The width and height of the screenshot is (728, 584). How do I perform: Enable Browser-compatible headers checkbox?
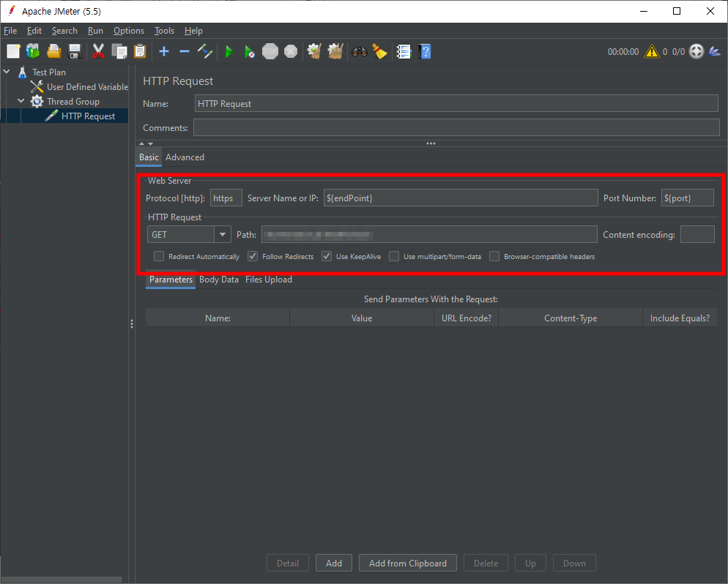pyautogui.click(x=494, y=257)
